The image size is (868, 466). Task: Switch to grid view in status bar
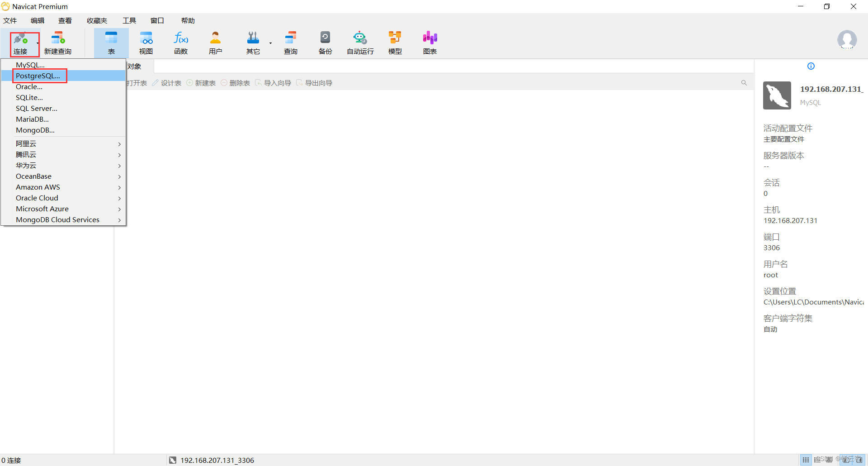806,460
